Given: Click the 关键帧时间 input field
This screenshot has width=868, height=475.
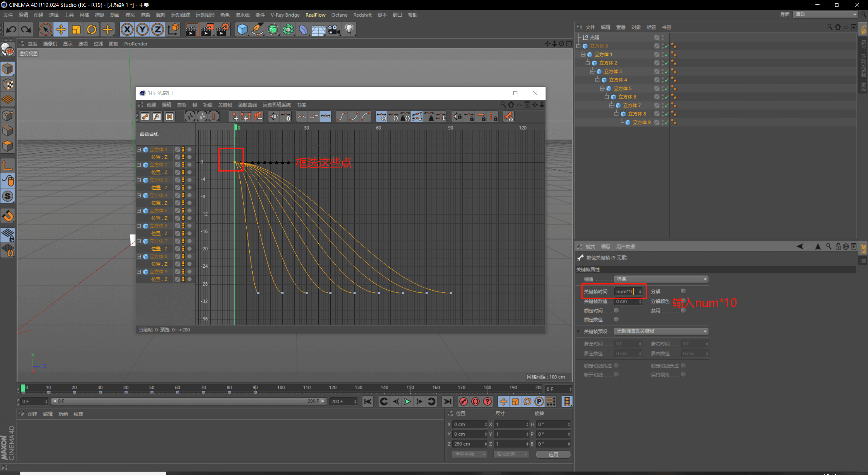Looking at the screenshot, I should [628, 291].
